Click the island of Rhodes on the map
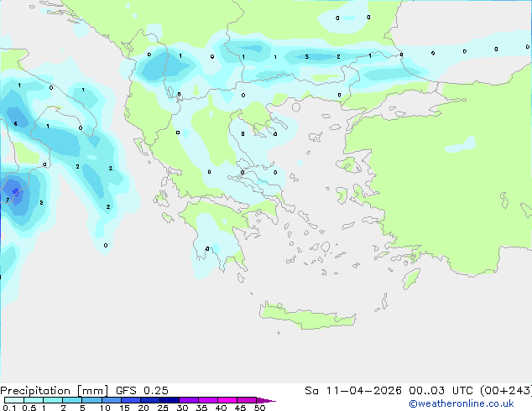The height and width of the screenshot is (411, 532). pyautogui.click(x=411, y=278)
